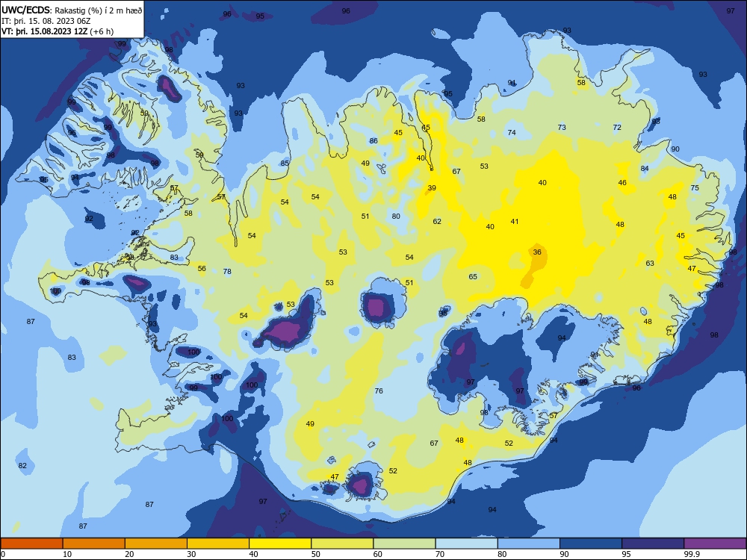Viewport: 747px width, 560px height.
Task: Select the map value 86
Action: (x=373, y=141)
